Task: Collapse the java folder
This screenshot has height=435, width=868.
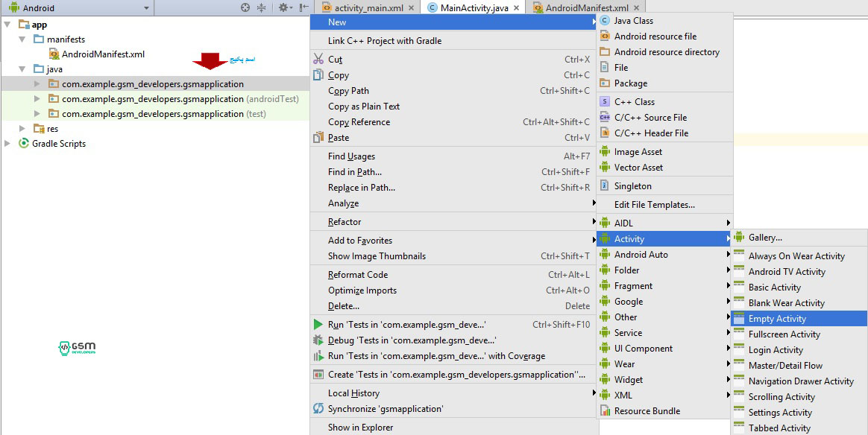Action: click(x=22, y=69)
